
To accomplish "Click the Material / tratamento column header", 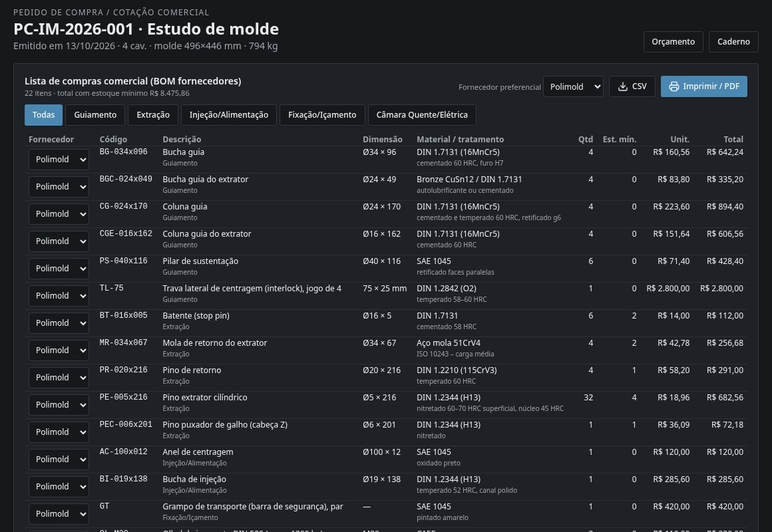I will pyautogui.click(x=461, y=139).
